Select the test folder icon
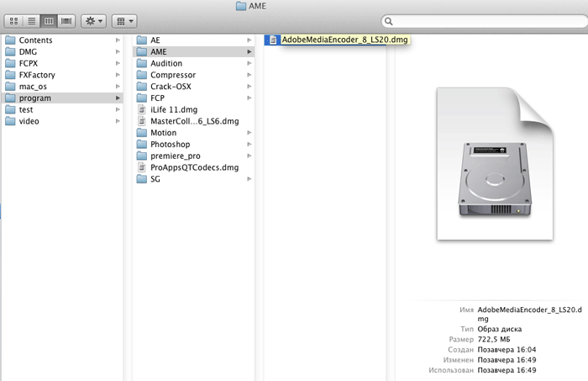The image size is (588, 381). [x=10, y=110]
